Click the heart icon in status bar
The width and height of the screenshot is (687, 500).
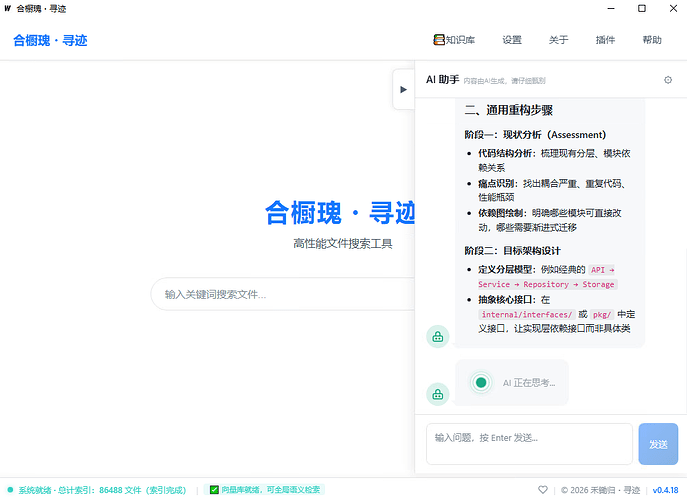[x=543, y=489]
